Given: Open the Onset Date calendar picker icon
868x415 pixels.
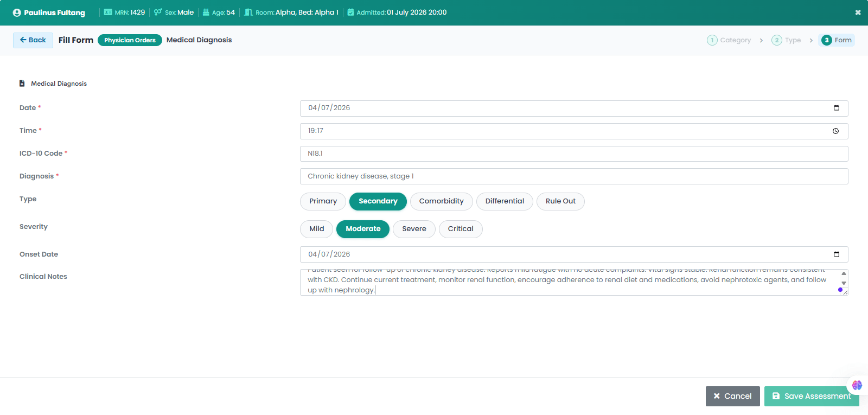Looking at the screenshot, I should [x=837, y=254].
